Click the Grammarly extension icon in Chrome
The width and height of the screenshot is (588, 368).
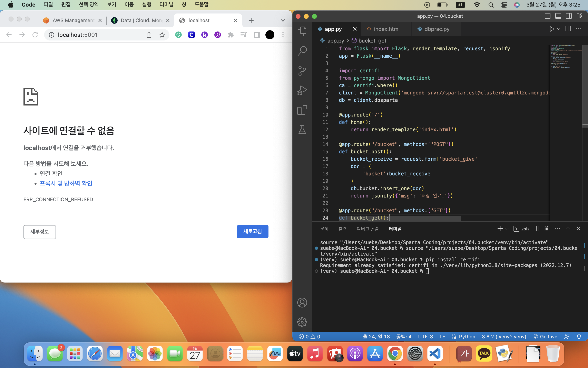[x=178, y=35]
